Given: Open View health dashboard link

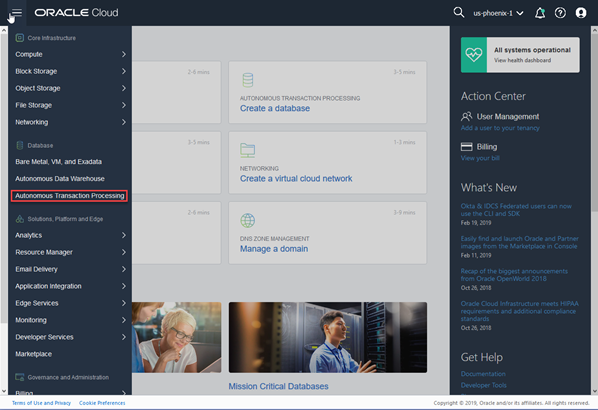Looking at the screenshot, I should tap(522, 60).
